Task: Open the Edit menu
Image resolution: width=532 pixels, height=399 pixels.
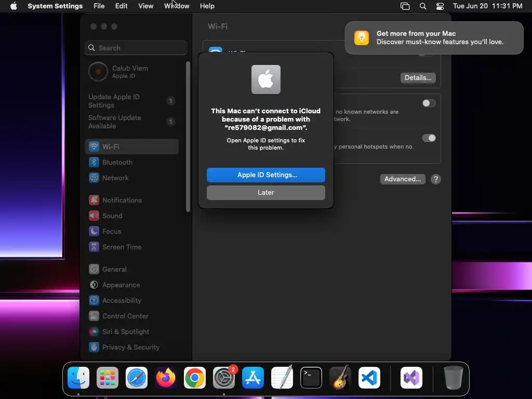Action: click(121, 6)
